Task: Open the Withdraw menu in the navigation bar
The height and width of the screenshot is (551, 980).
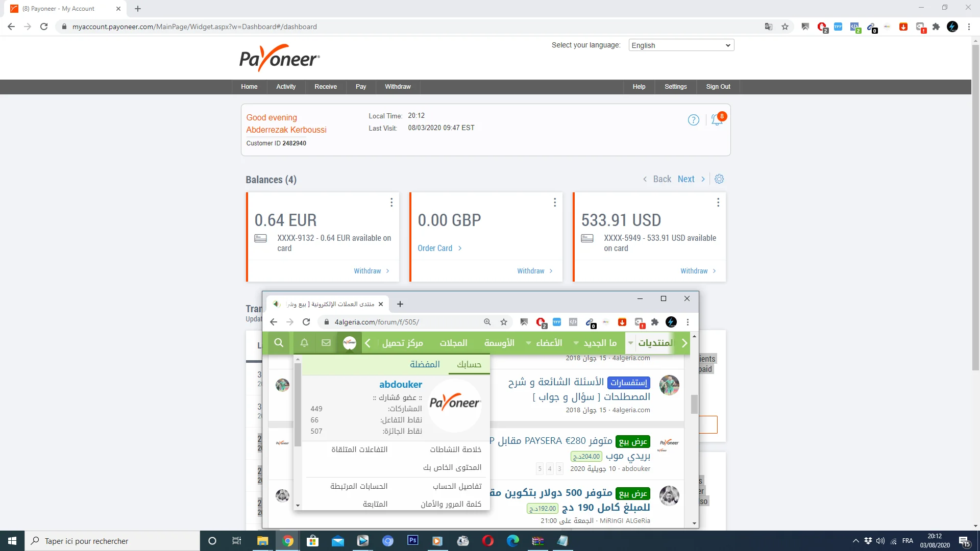Action: [398, 87]
